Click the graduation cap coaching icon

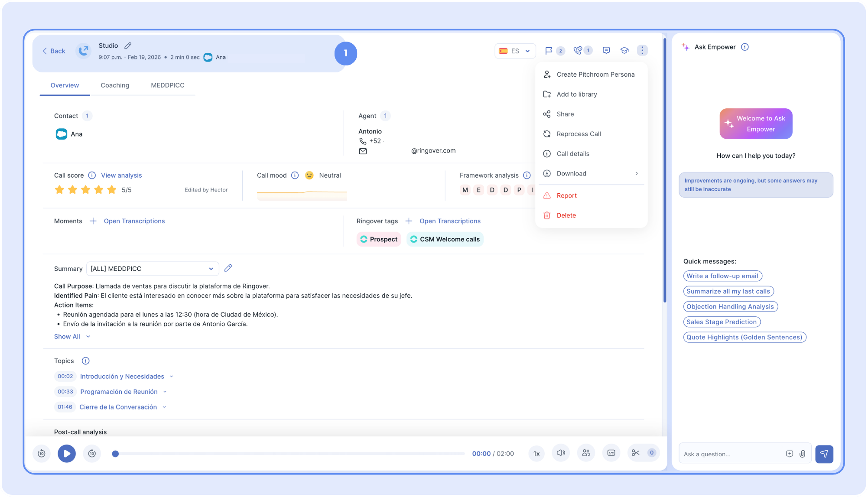pyautogui.click(x=624, y=50)
